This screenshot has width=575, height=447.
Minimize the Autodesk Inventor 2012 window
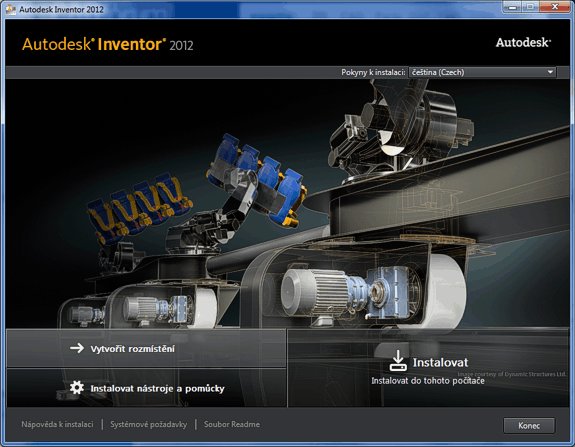click(x=512, y=7)
